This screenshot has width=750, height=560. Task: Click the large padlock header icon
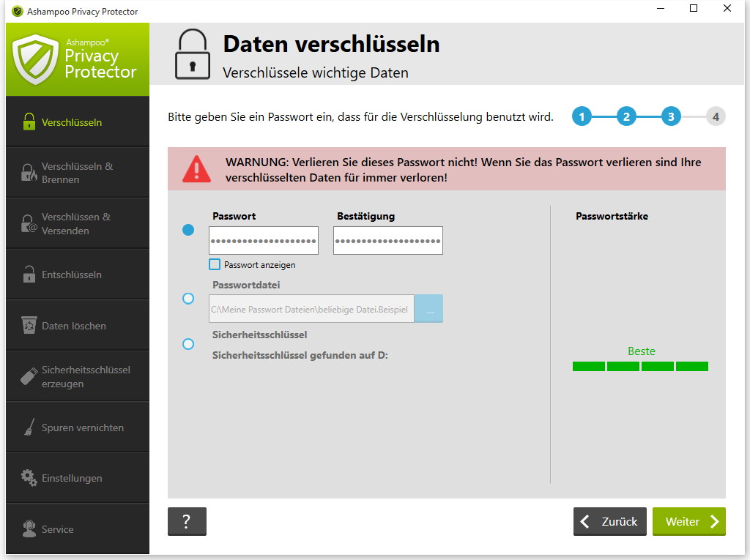tap(193, 54)
